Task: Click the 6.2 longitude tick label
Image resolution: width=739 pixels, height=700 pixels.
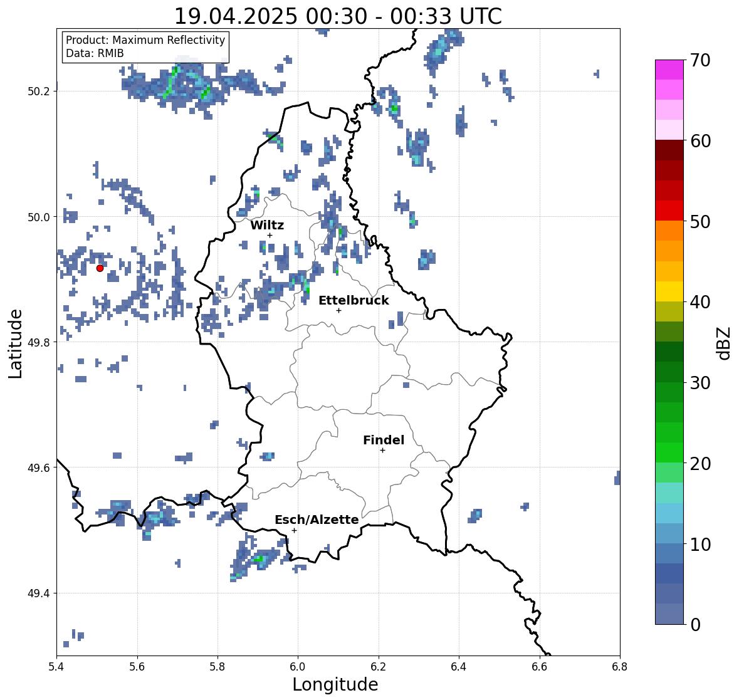Action: (379, 666)
